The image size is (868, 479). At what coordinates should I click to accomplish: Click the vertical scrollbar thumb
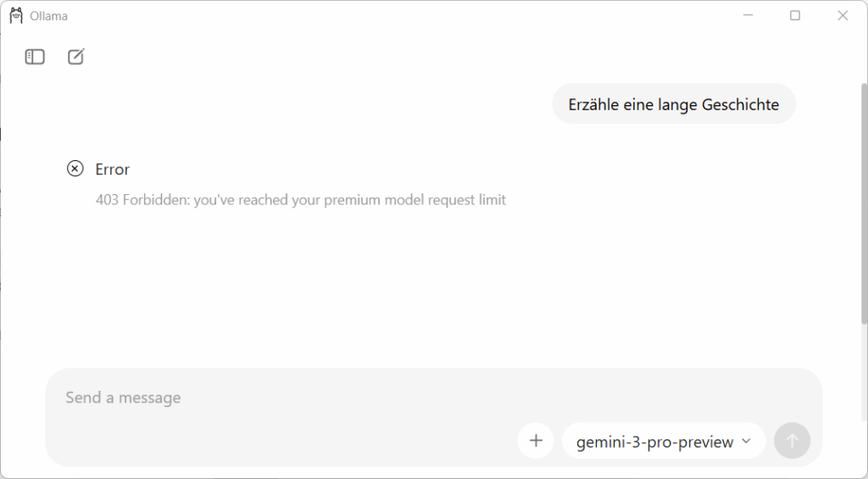point(864,203)
